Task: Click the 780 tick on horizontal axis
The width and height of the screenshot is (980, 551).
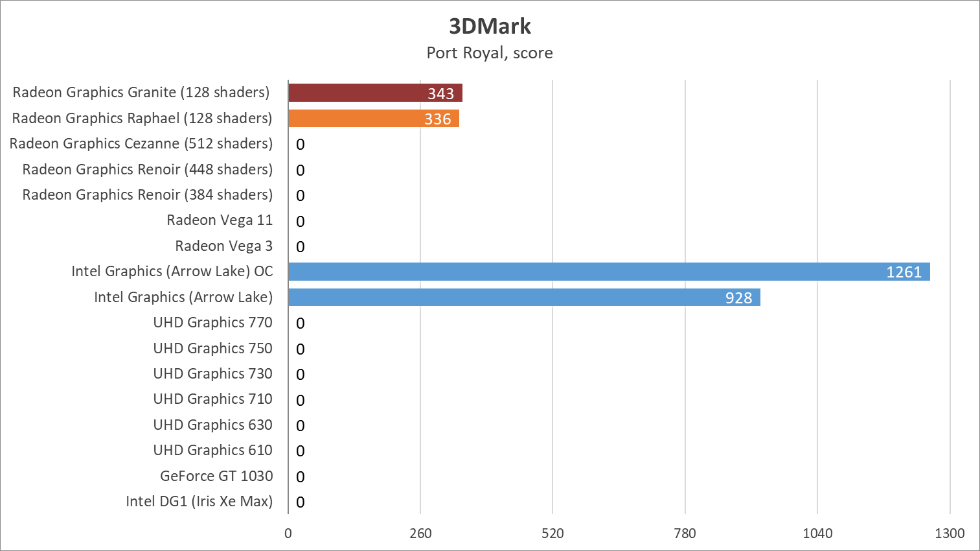Action: (x=685, y=533)
